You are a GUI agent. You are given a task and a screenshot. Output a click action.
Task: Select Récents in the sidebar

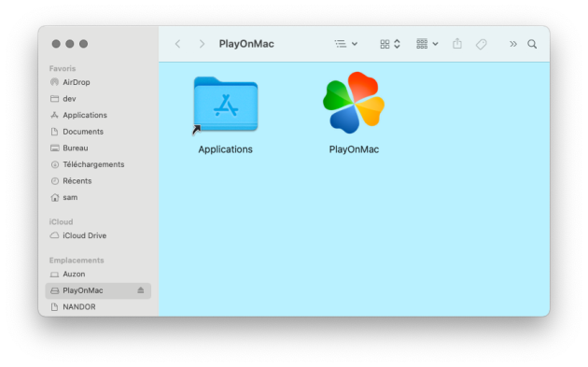(98, 181)
